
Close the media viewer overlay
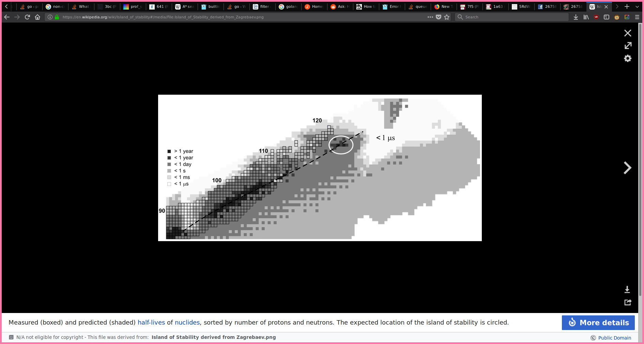click(627, 33)
